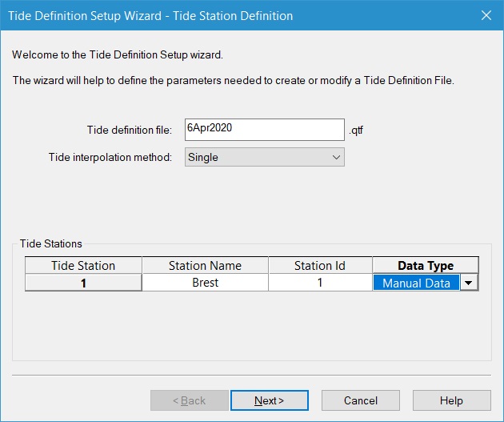Click the Data Type column header

tap(425, 266)
